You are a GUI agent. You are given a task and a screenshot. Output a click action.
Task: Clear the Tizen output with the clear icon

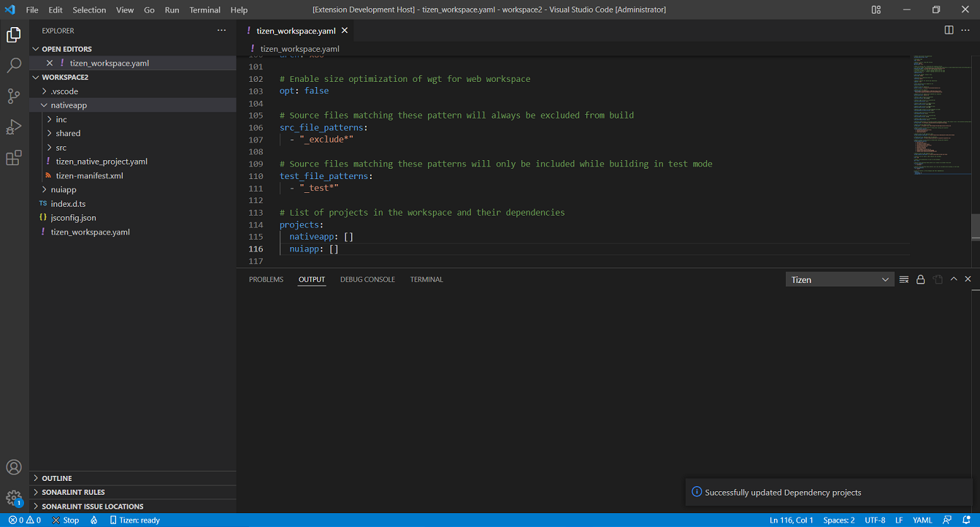tap(904, 278)
